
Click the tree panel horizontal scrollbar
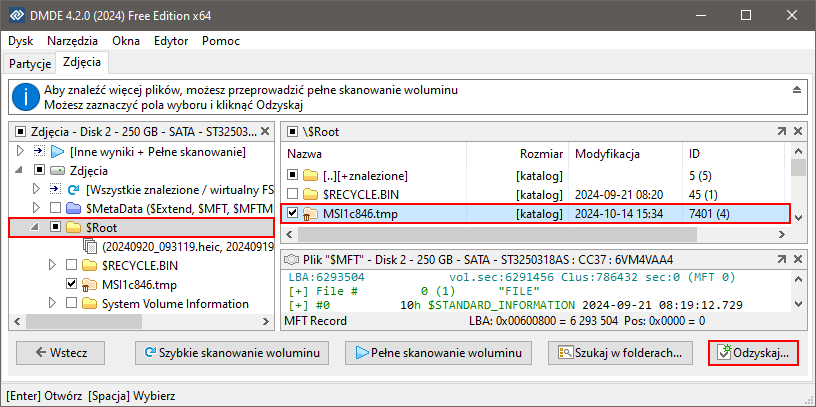140,321
